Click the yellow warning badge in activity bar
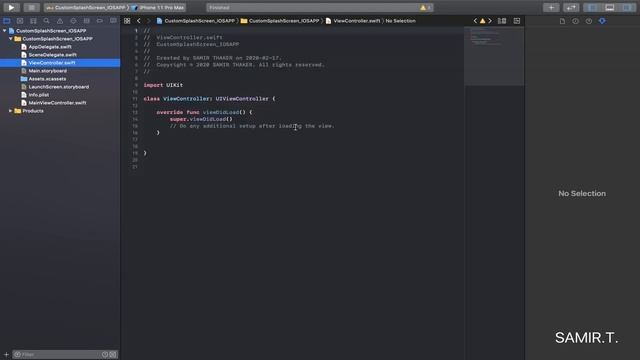The width and height of the screenshot is (640, 360). coord(425,8)
